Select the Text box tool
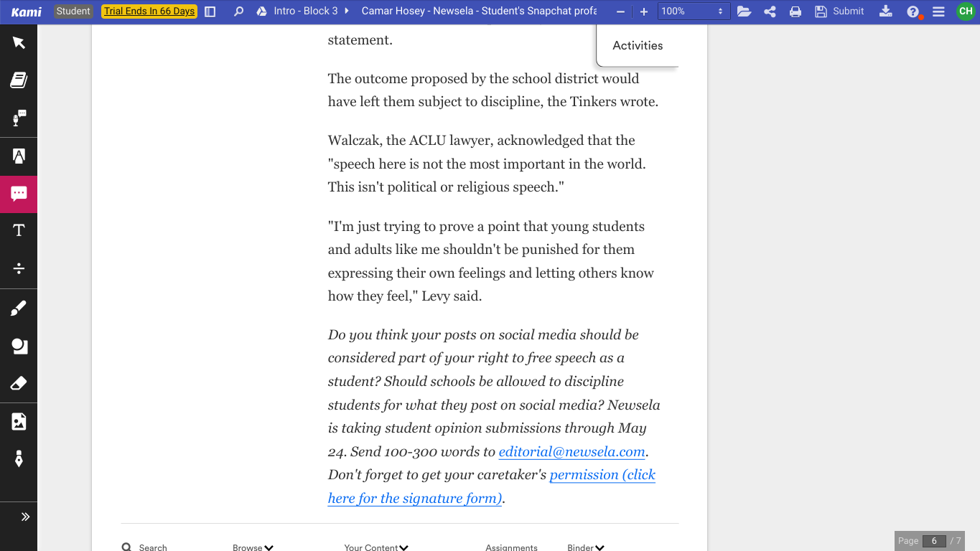Image resolution: width=980 pixels, height=551 pixels. coord(18,229)
